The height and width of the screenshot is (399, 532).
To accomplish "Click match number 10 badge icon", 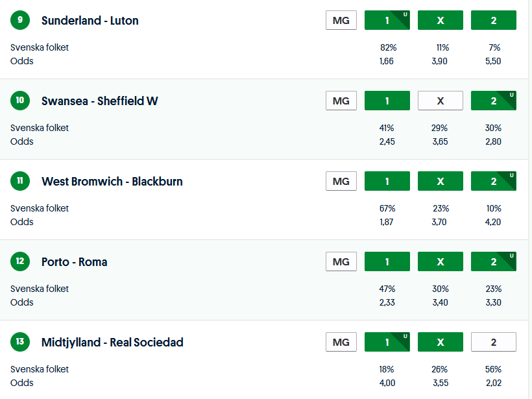I will pos(20,101).
